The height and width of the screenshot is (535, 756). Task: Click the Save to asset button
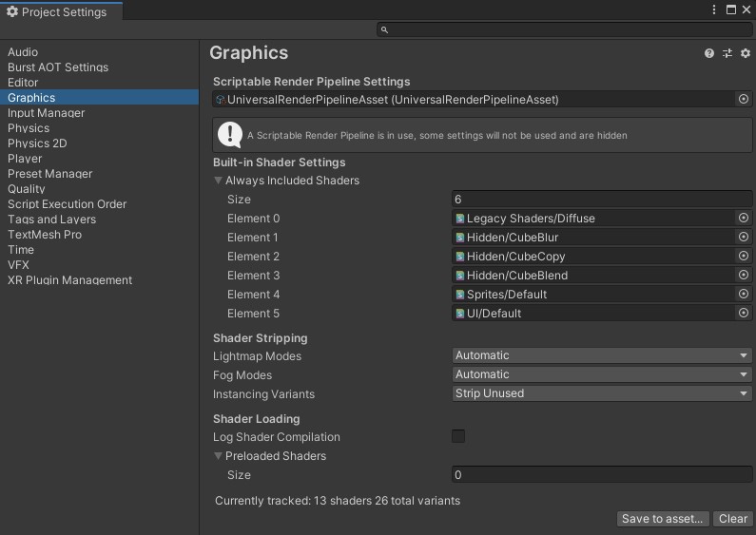[662, 519]
